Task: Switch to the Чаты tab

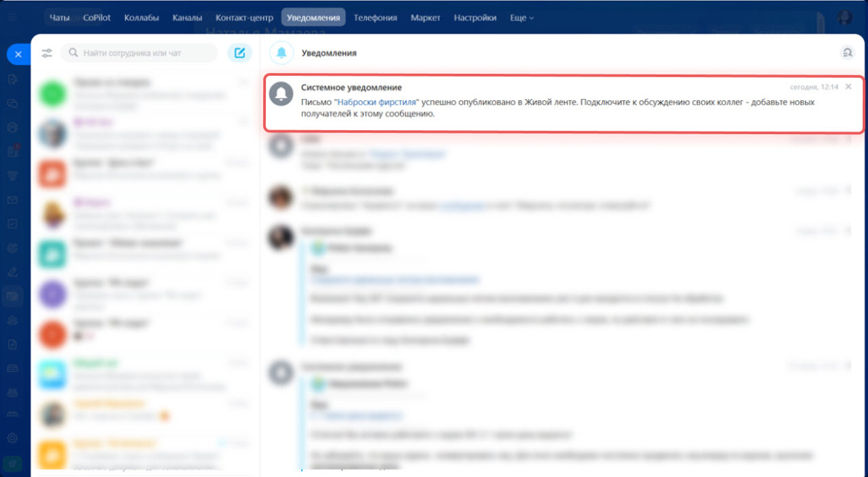Action: coord(60,18)
